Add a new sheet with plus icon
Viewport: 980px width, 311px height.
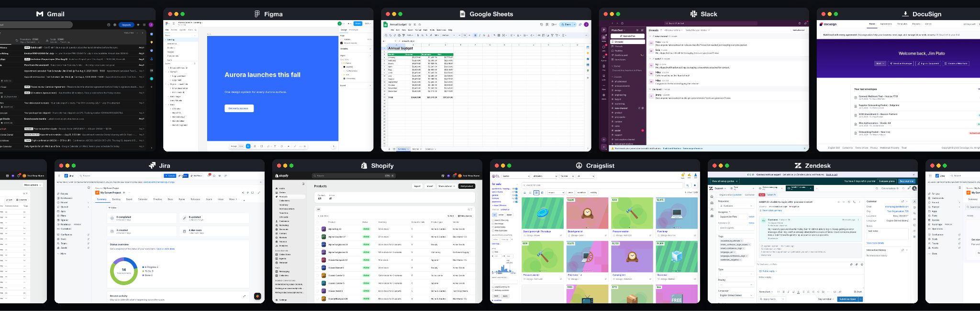(389, 149)
